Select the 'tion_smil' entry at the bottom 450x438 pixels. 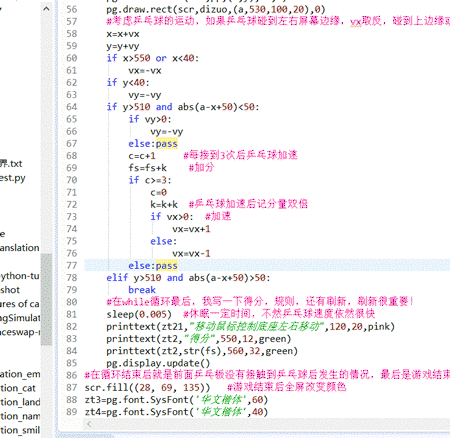[20, 430]
